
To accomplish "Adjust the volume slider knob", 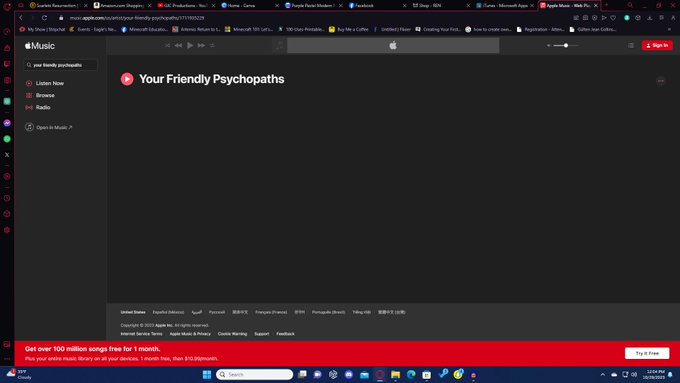I will (566, 46).
